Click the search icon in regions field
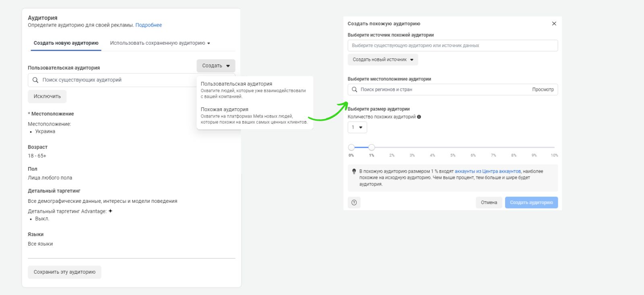 (x=355, y=89)
